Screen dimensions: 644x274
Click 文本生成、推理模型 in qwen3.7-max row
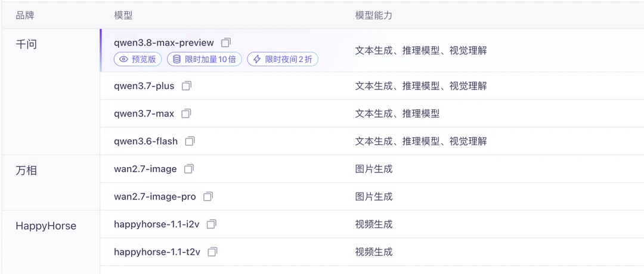[x=397, y=113]
